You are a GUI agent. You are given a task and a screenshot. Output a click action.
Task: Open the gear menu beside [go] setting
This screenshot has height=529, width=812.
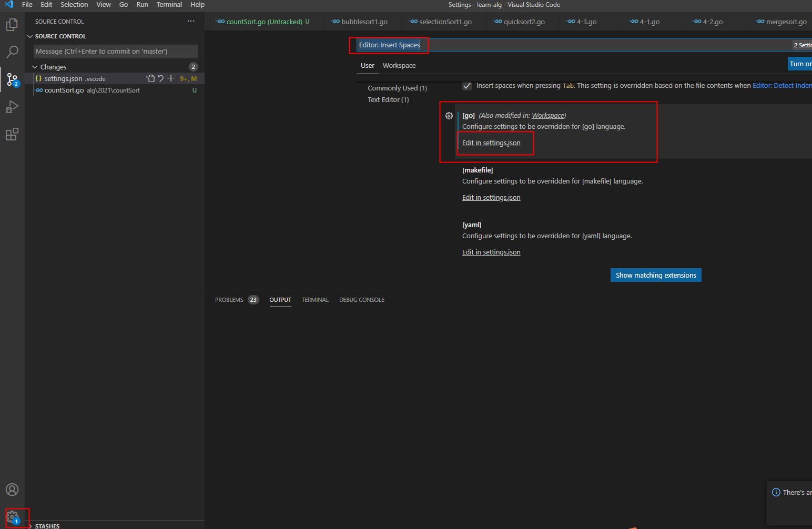click(449, 116)
